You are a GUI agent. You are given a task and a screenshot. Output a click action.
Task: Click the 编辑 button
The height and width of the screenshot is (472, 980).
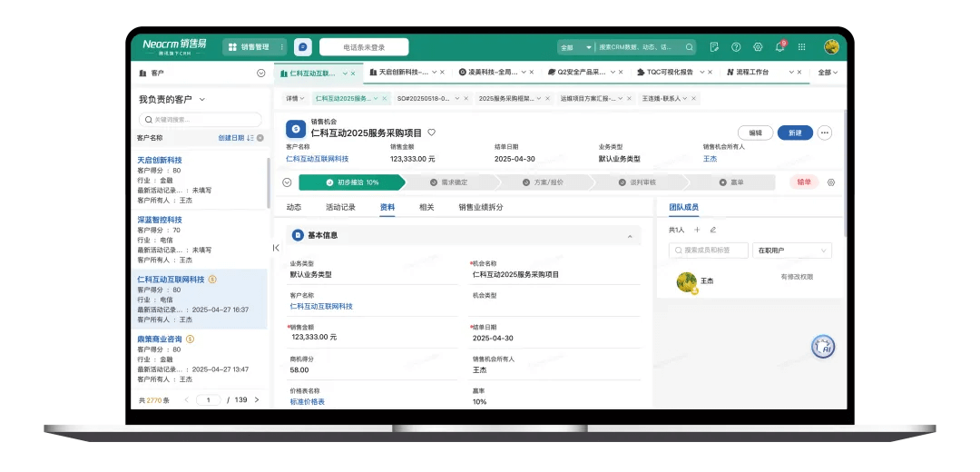(x=756, y=133)
